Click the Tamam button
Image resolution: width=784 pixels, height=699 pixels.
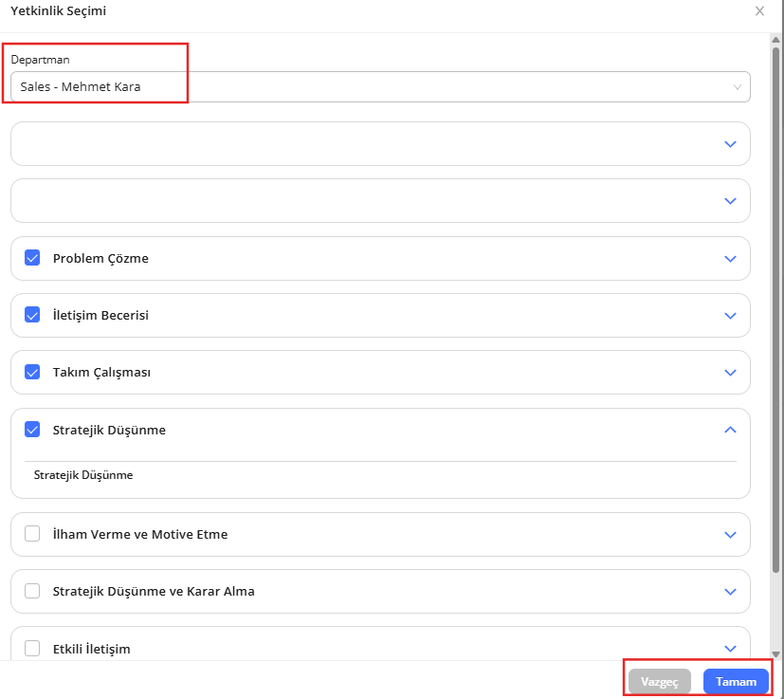pyautogui.click(x=736, y=682)
